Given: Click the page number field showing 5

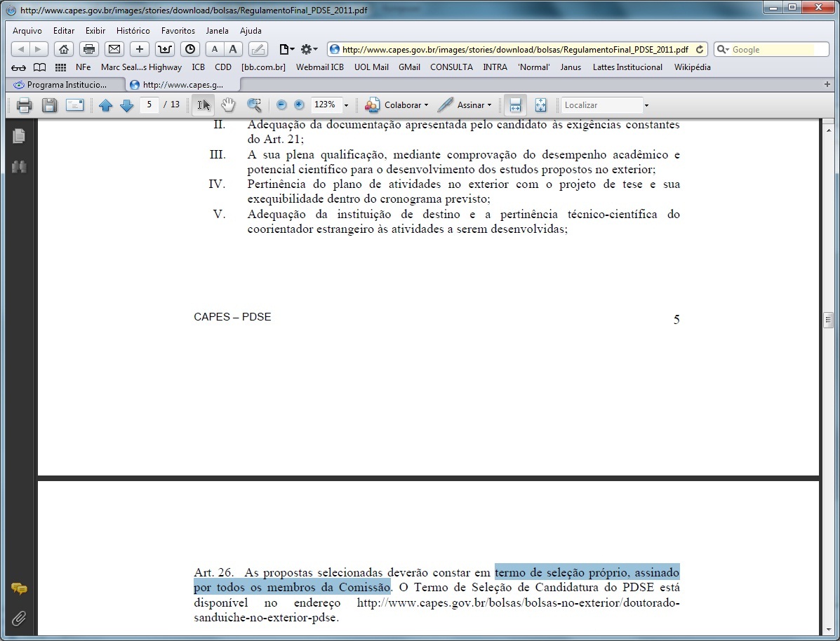Looking at the screenshot, I should pos(149,104).
